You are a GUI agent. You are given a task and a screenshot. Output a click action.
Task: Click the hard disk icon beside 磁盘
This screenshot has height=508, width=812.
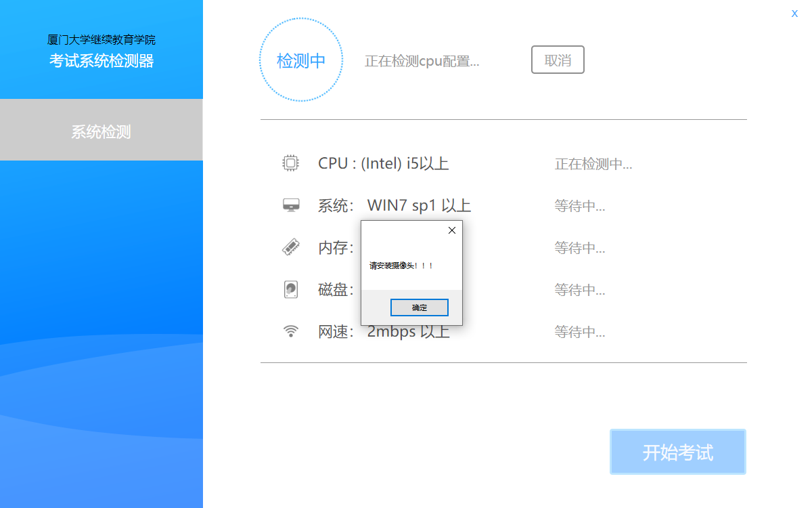tap(290, 289)
